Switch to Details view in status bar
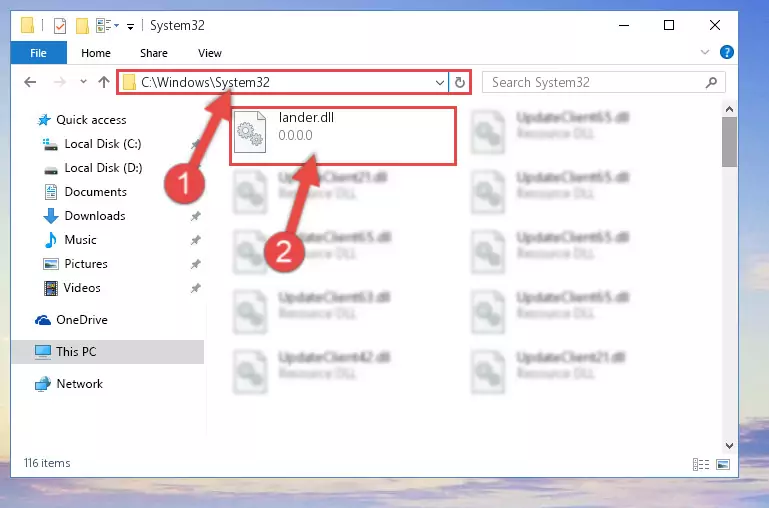The image size is (769, 508). pyautogui.click(x=701, y=464)
